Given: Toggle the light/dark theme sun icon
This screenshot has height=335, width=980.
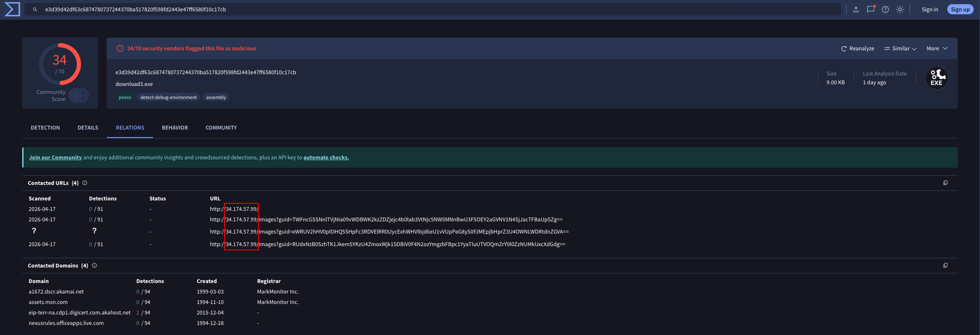Looking at the screenshot, I should 900,10.
